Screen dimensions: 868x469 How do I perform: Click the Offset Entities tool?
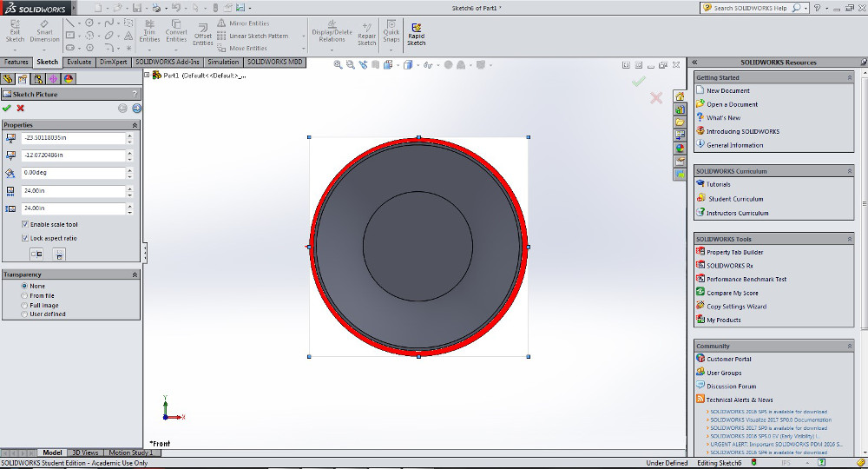tap(202, 35)
